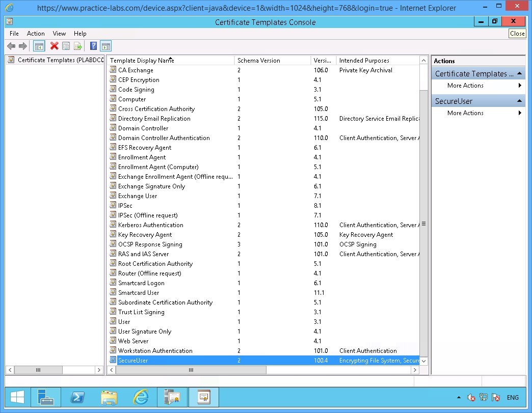Viewport: 532px width, 413px height.
Task: Toggle the Show/Hide Console Tree icon
Action: pos(39,46)
